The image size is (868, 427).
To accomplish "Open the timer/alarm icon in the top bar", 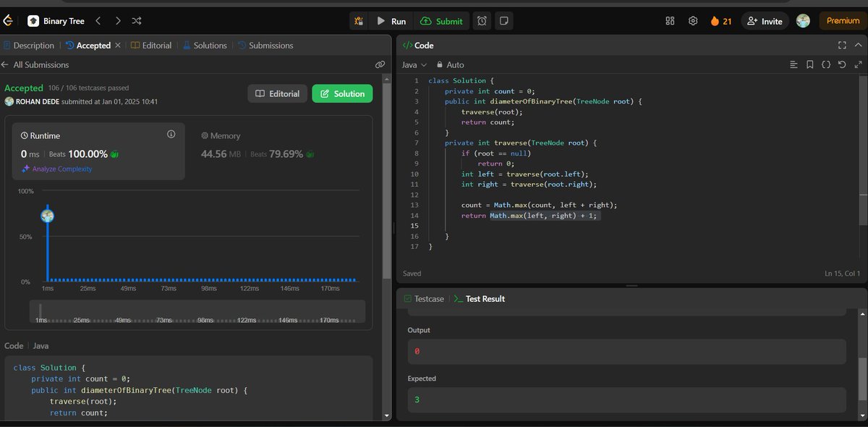I will 482,20.
